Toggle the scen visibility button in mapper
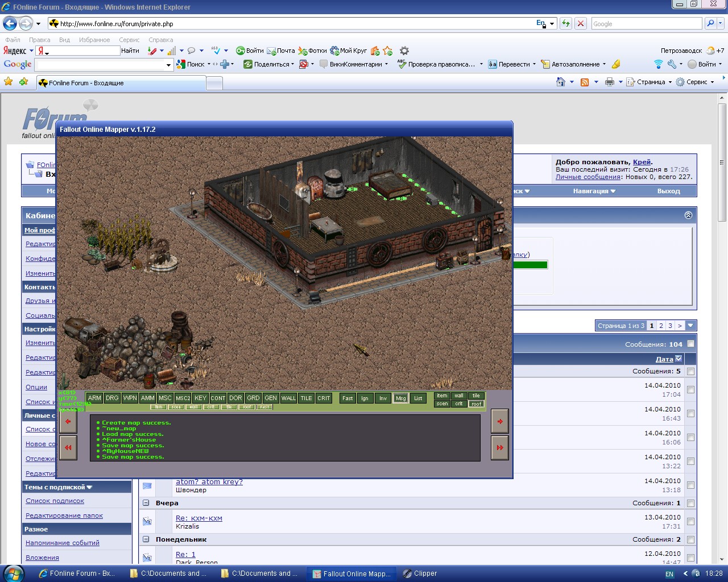Image resolution: width=728 pixels, height=582 pixels. (x=442, y=404)
